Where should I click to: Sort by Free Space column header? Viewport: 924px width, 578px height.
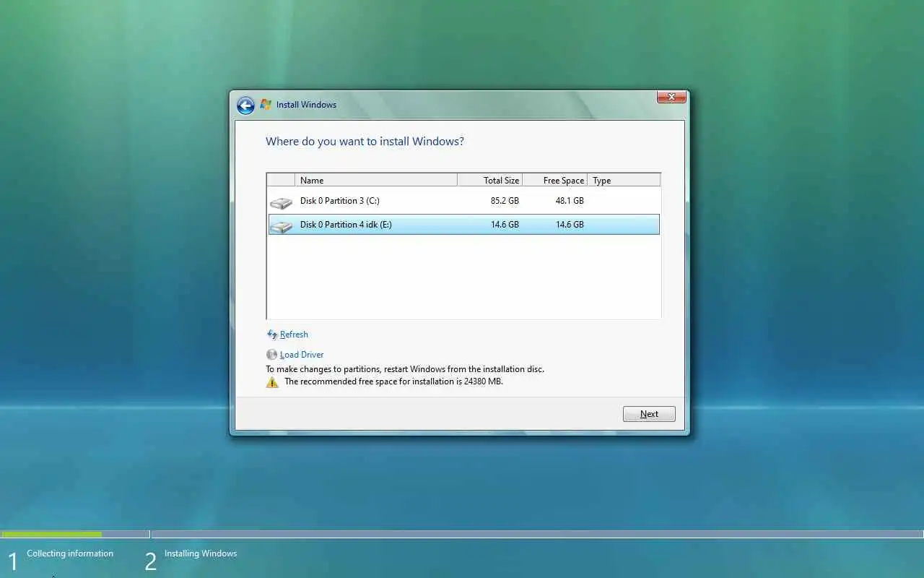point(554,181)
